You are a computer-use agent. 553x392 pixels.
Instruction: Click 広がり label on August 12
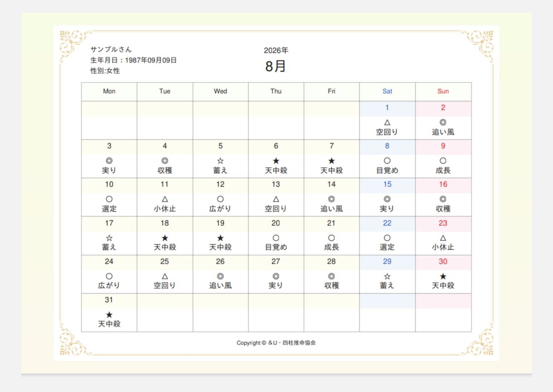[x=220, y=209]
